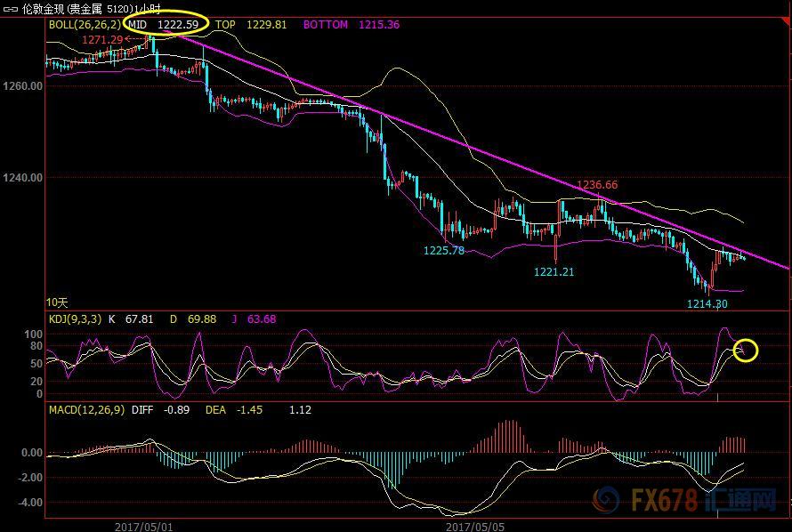
Task: Click the 10天 time range label
Action: (57, 302)
